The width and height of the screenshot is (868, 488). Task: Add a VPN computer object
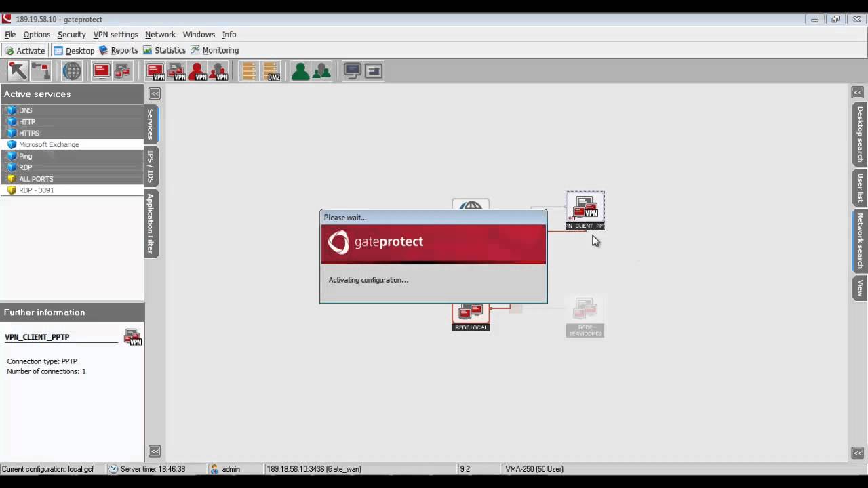(155, 70)
